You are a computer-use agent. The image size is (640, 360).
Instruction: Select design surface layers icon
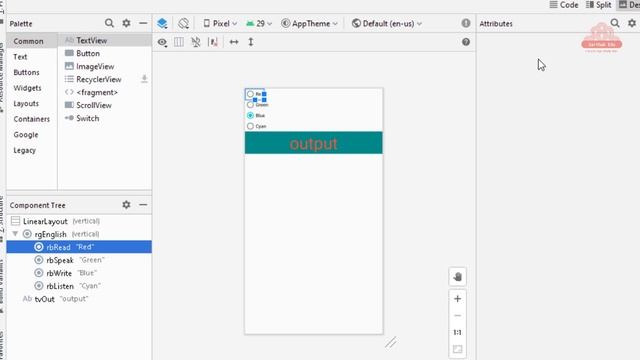(x=162, y=23)
